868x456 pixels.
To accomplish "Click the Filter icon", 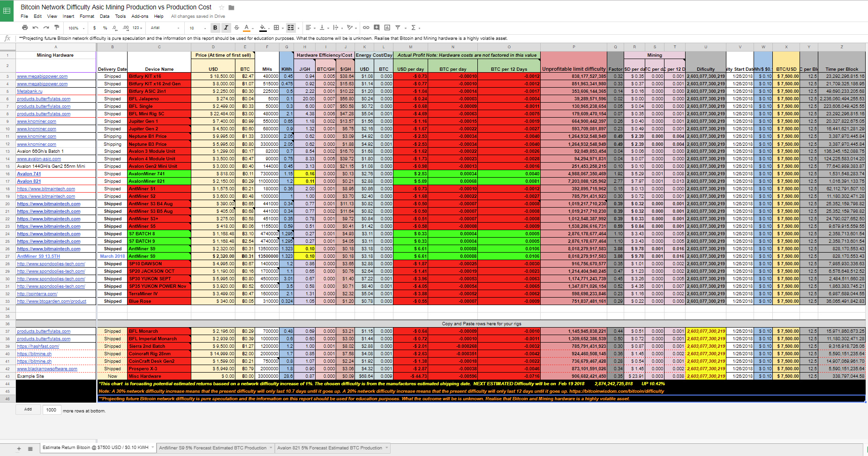I will coord(398,28).
